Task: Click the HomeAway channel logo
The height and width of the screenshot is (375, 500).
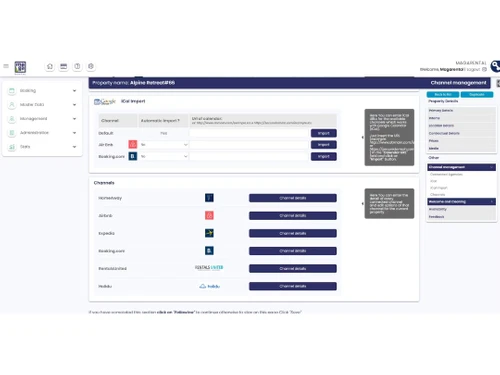Action: (x=209, y=198)
